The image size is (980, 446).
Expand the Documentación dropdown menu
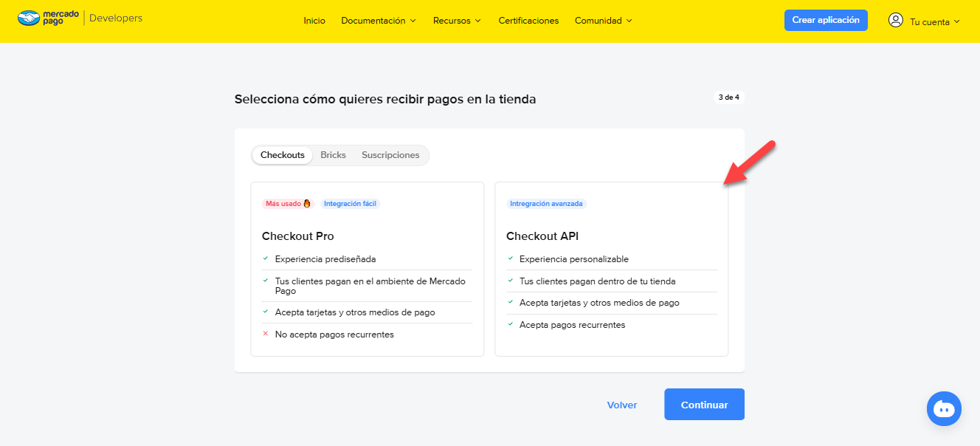(x=378, y=21)
